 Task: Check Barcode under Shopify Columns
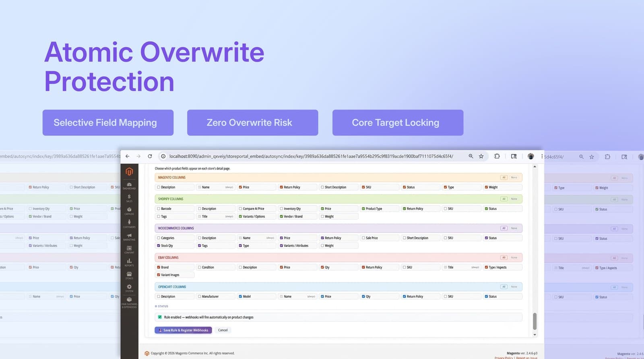tap(159, 209)
